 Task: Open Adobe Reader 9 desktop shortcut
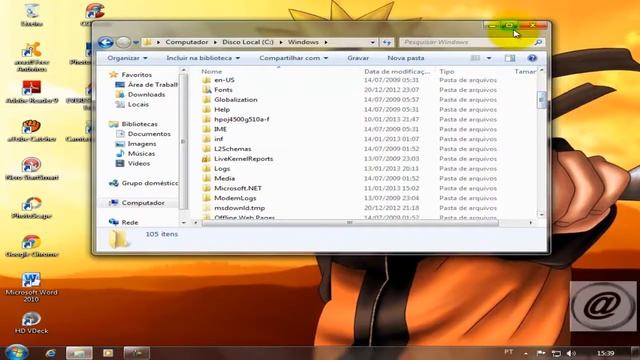tap(31, 92)
